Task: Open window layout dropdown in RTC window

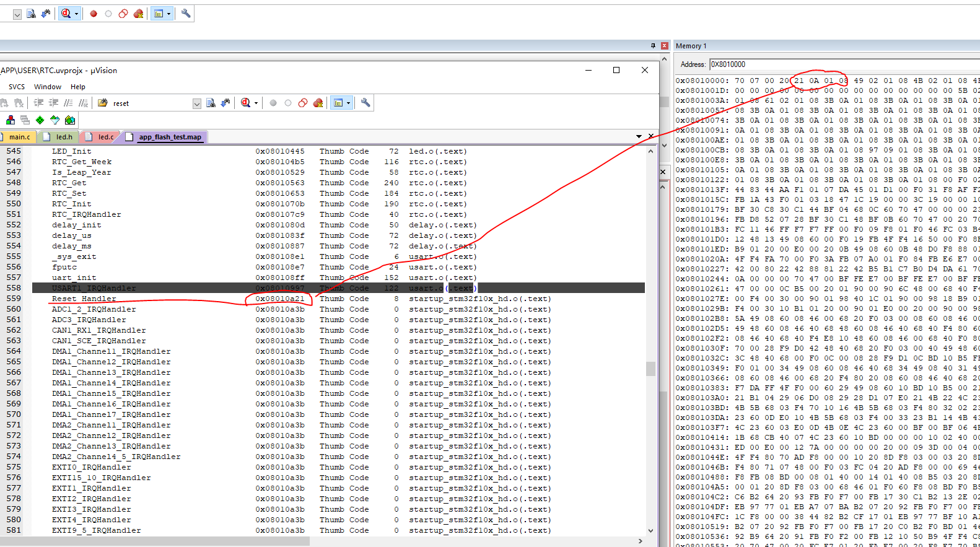Action: pos(348,103)
